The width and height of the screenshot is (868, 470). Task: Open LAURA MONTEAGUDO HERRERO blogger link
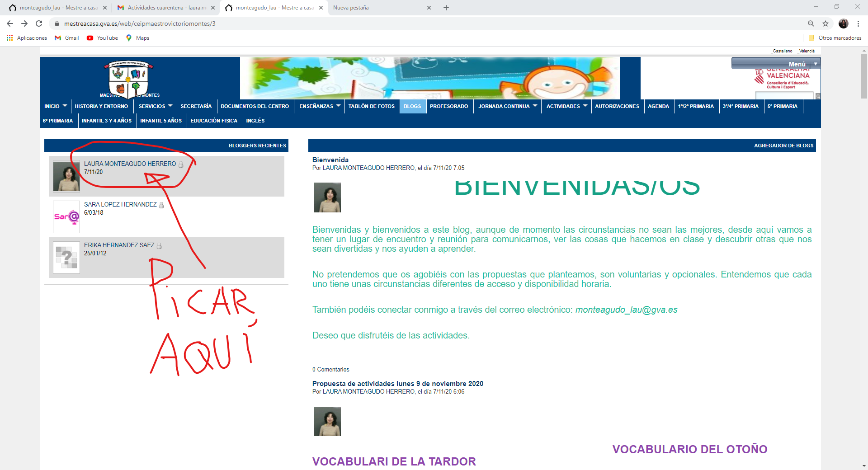click(x=130, y=164)
